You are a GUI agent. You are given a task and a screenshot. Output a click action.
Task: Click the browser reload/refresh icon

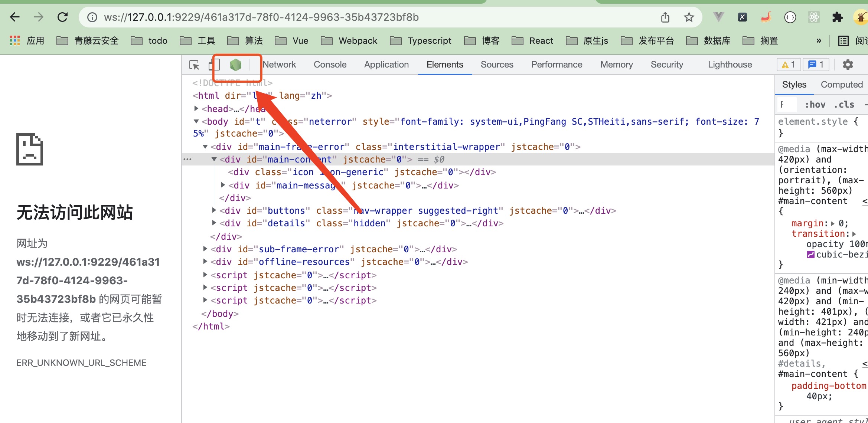pos(62,17)
